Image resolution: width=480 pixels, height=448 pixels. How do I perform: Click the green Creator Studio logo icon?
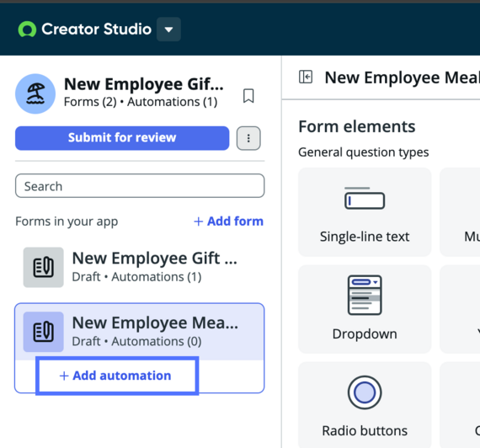click(x=27, y=29)
